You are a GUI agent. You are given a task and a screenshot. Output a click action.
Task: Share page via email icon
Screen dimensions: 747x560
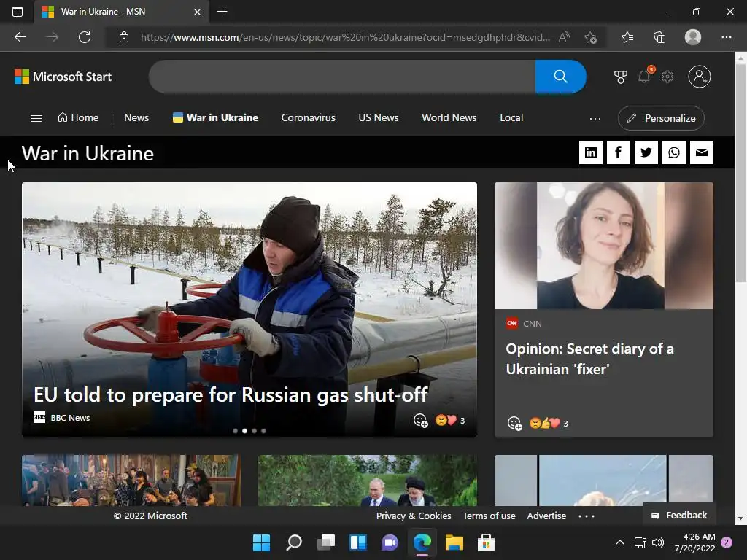point(701,152)
